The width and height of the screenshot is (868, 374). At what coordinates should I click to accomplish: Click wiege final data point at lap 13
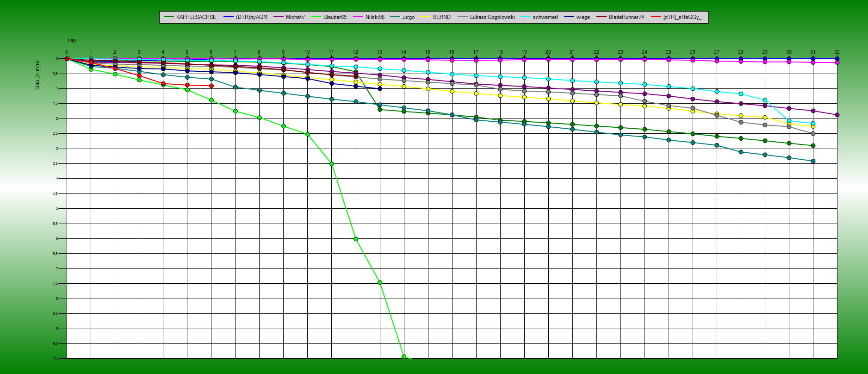pos(380,88)
